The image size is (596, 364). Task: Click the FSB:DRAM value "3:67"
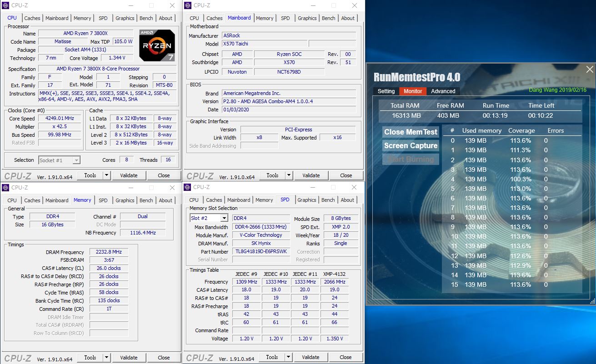pos(109,260)
